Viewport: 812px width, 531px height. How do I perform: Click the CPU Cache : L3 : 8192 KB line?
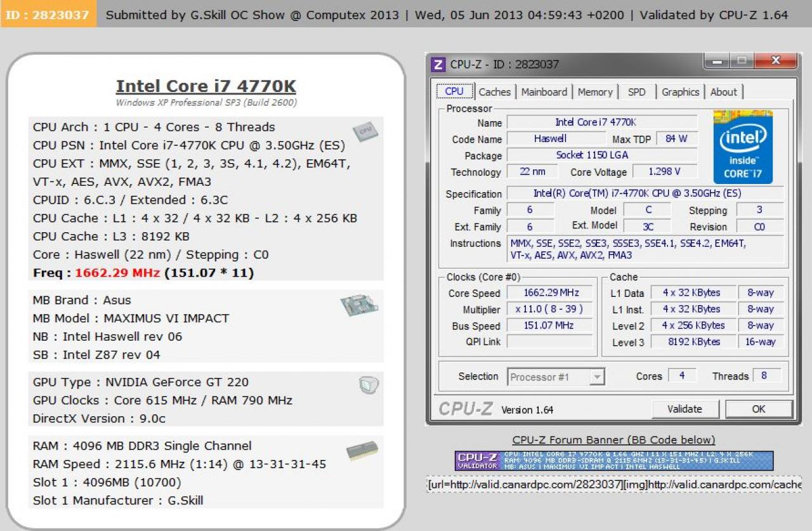click(x=111, y=237)
